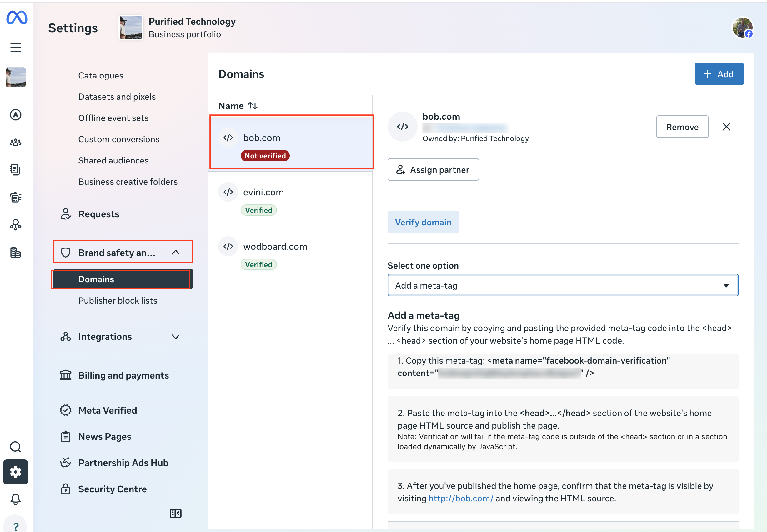This screenshot has height=532, width=767.
Task: Select the evini.com domain row
Action: tap(290, 199)
